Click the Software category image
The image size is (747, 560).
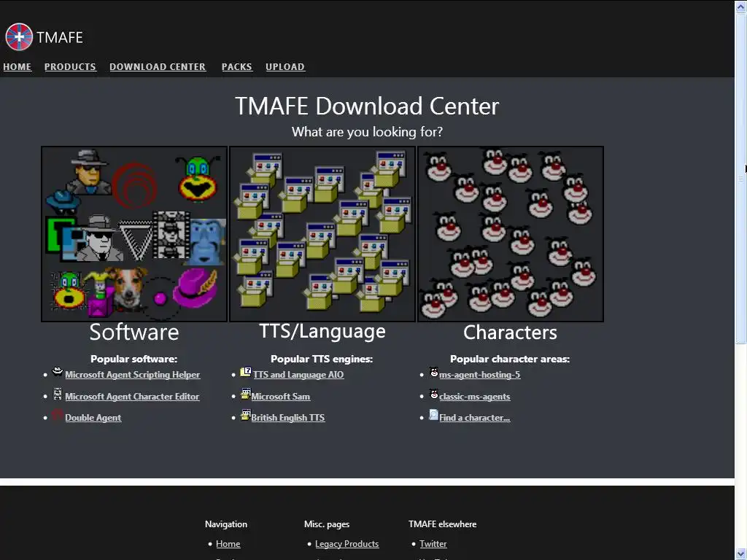134,234
